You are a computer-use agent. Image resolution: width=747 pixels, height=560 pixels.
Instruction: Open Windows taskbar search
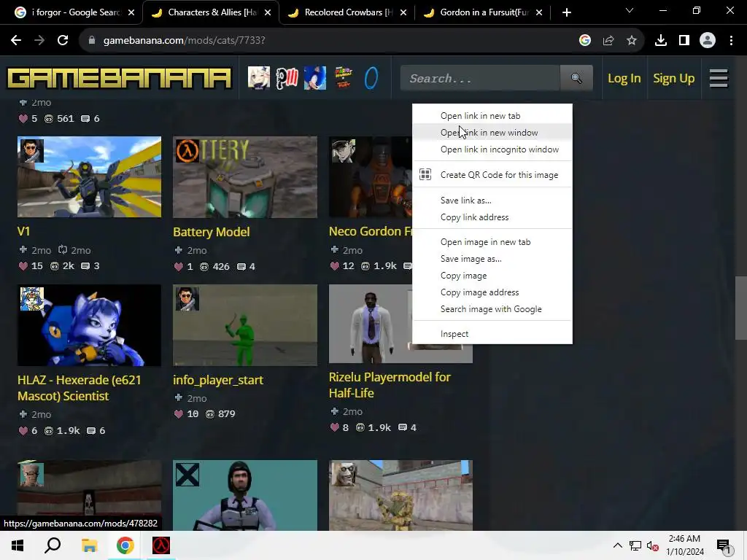[53, 545]
